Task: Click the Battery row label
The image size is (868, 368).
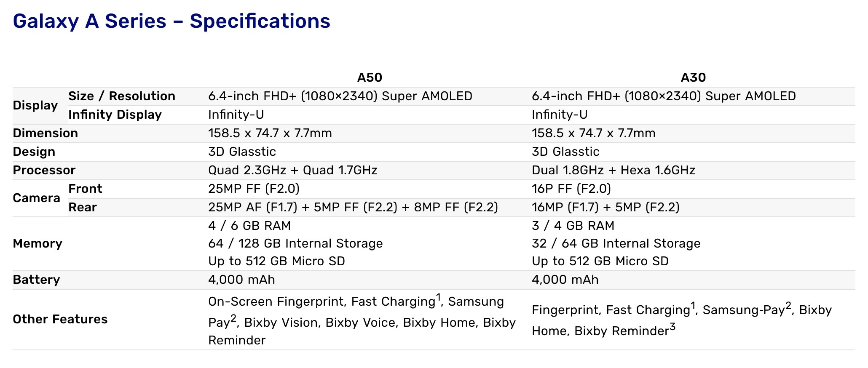Action: click(37, 280)
